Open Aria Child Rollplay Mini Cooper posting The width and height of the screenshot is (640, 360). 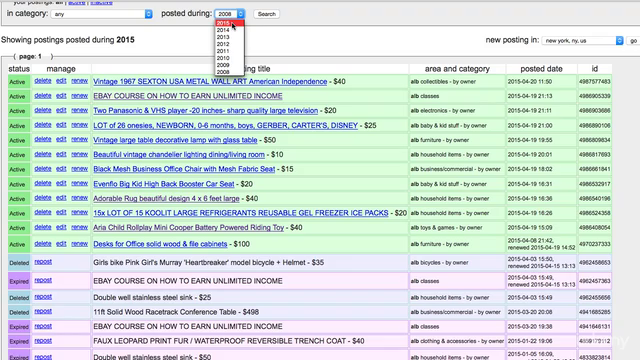click(x=189, y=228)
